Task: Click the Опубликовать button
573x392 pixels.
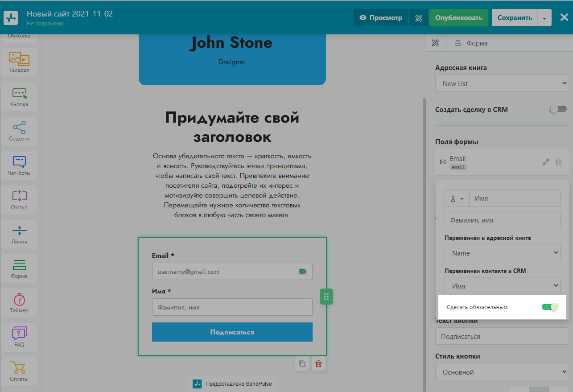Action: (458, 18)
